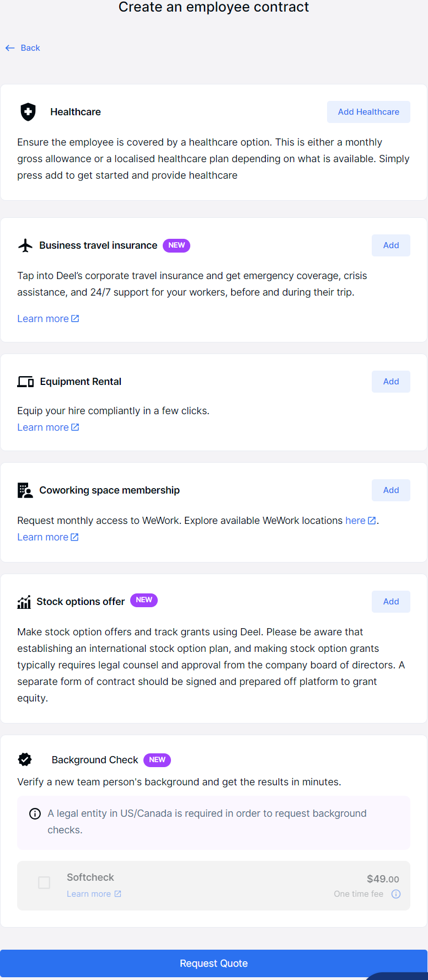The image size is (428, 980).
Task: Click the Background Check verified badge icon
Action: (25, 759)
